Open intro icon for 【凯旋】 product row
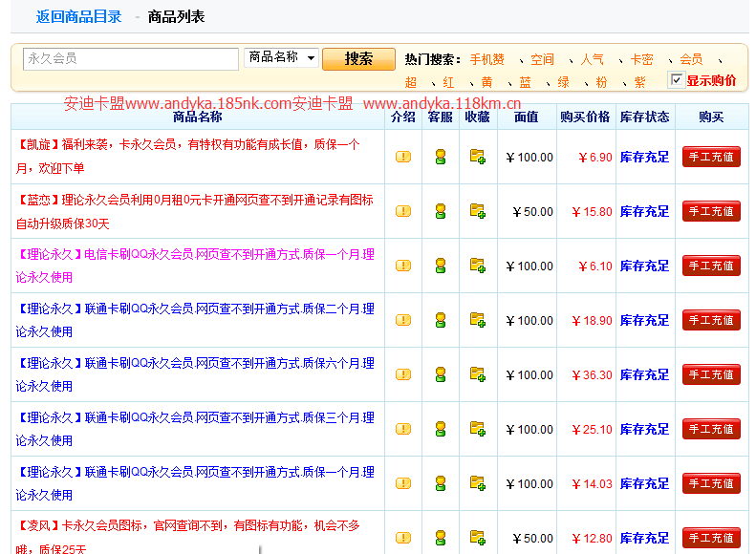Screen dimensions: 756x554 point(403,157)
